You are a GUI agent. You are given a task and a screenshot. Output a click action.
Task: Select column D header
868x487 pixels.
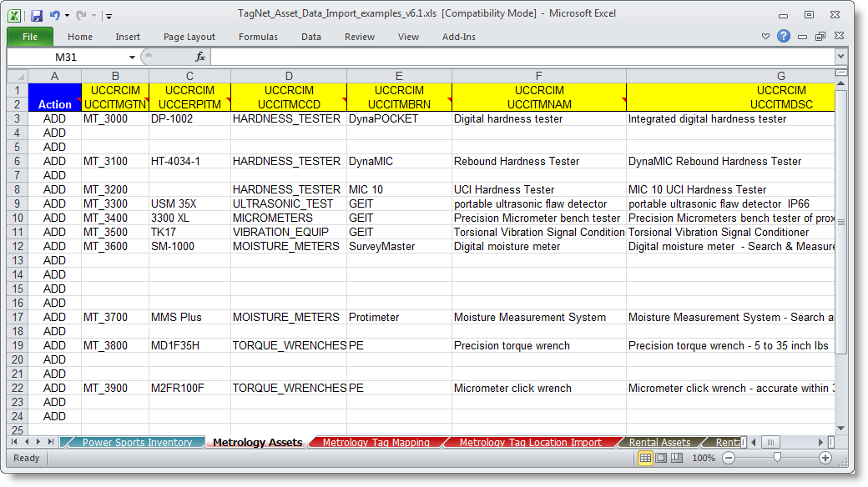(x=289, y=76)
